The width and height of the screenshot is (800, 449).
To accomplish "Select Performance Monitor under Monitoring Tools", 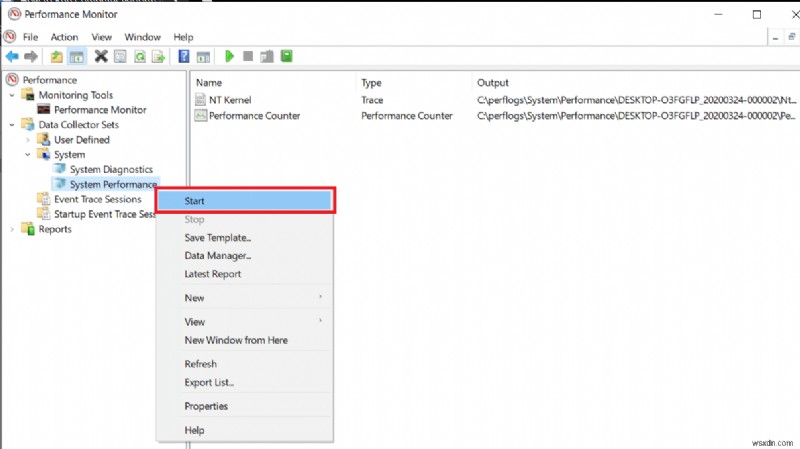I will pos(100,110).
